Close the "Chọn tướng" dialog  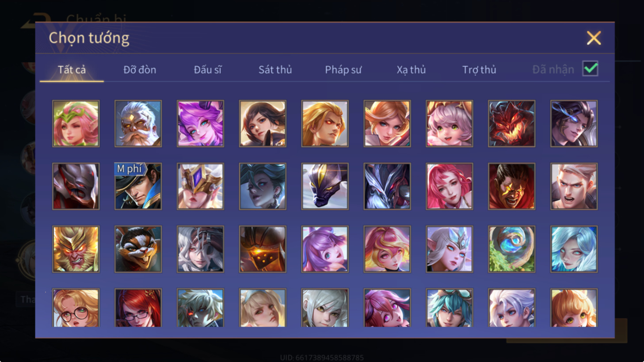pyautogui.click(x=594, y=38)
